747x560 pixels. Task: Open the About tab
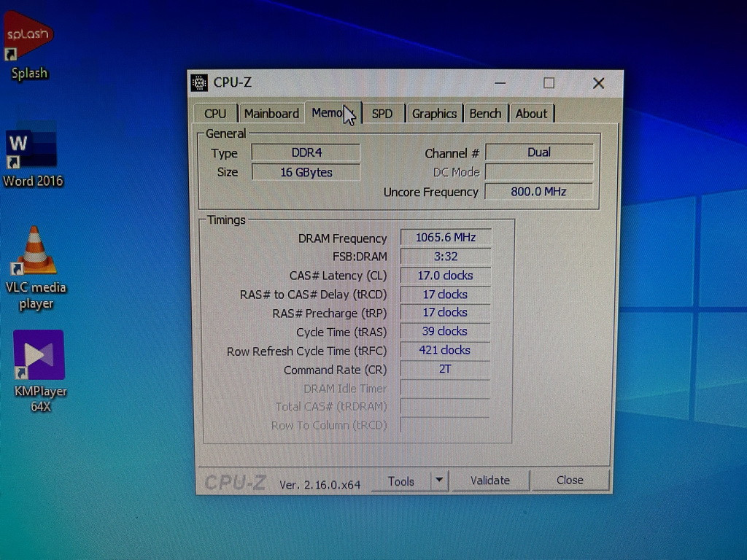[x=531, y=114]
